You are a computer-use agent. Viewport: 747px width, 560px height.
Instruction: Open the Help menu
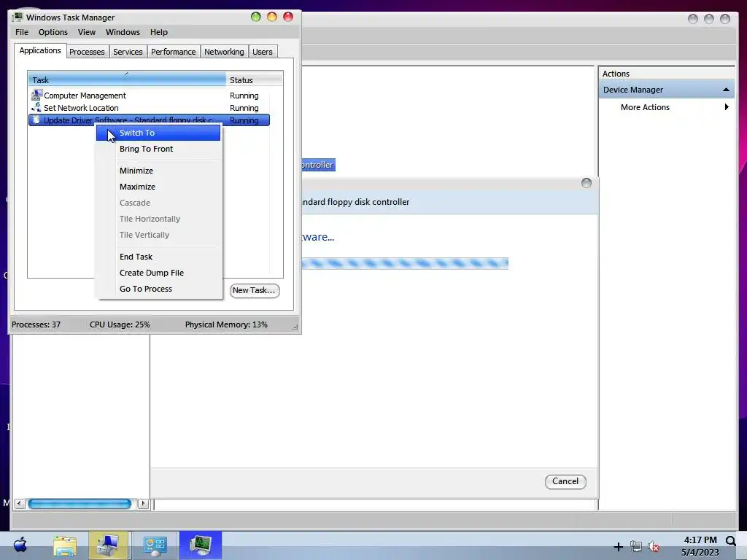(158, 32)
